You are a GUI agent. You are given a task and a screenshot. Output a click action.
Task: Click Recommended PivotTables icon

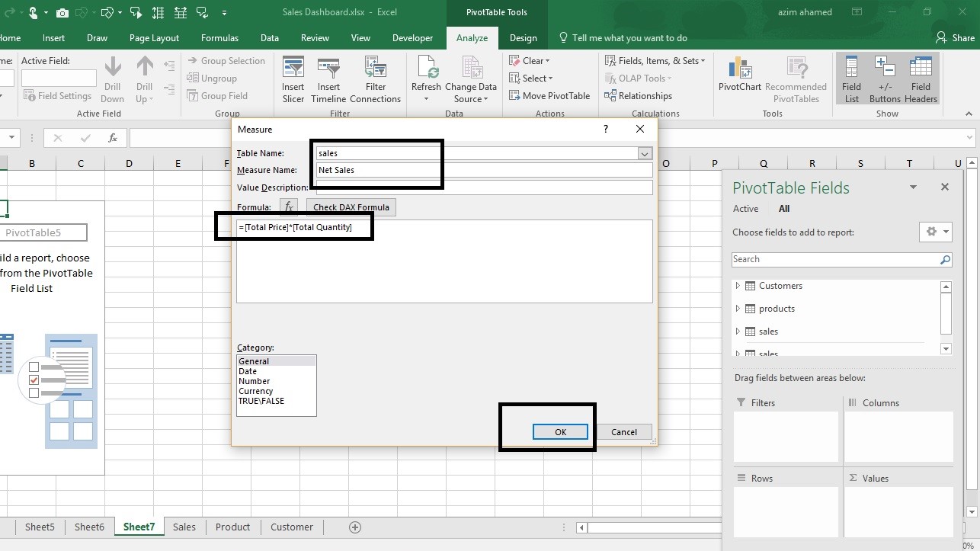click(796, 79)
